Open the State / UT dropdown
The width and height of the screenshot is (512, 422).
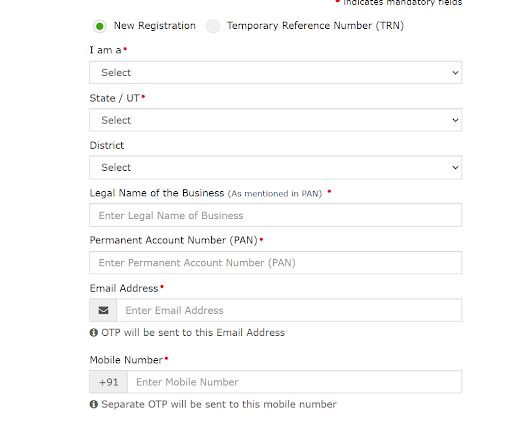click(276, 120)
